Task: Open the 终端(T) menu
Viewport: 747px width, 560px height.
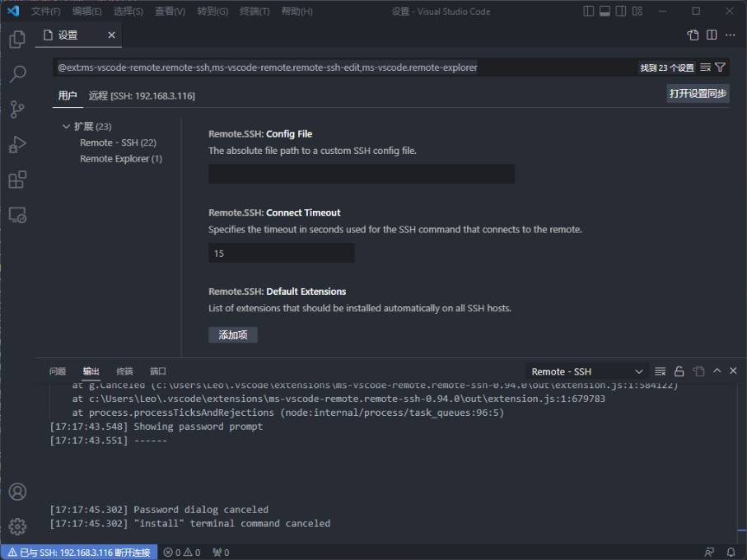Action: [254, 12]
